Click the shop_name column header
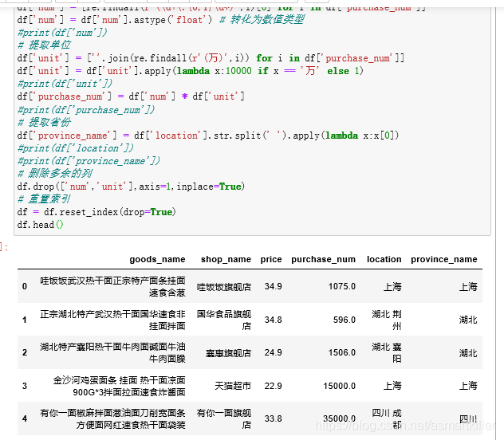Image resolution: width=504 pixels, height=440 pixels. 226,259
